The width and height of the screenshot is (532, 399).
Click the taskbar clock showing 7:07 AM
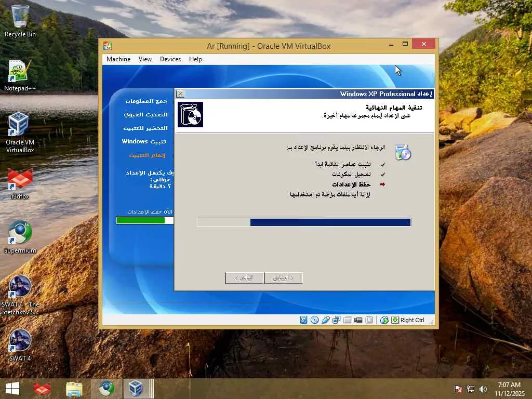(x=509, y=389)
